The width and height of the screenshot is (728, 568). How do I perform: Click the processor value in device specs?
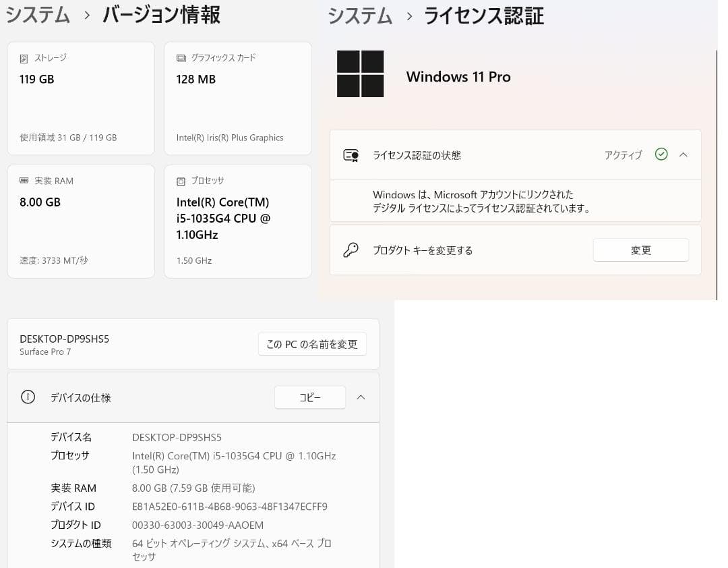point(234,463)
